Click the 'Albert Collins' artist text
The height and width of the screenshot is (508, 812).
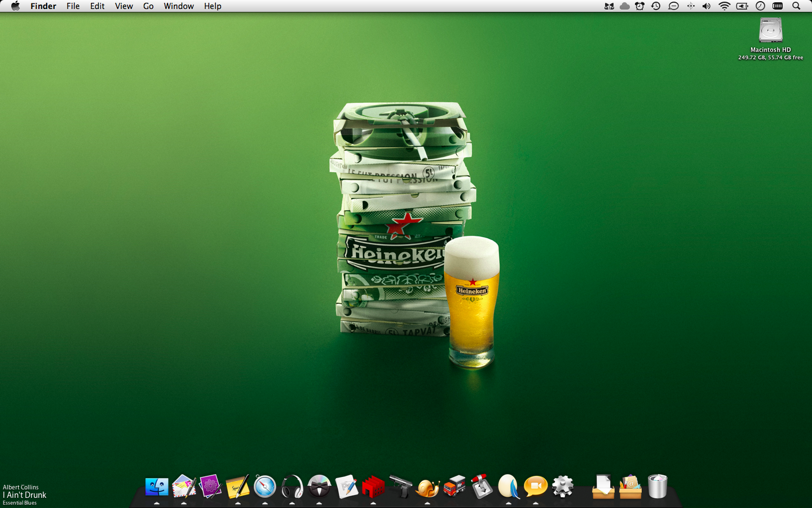point(21,487)
